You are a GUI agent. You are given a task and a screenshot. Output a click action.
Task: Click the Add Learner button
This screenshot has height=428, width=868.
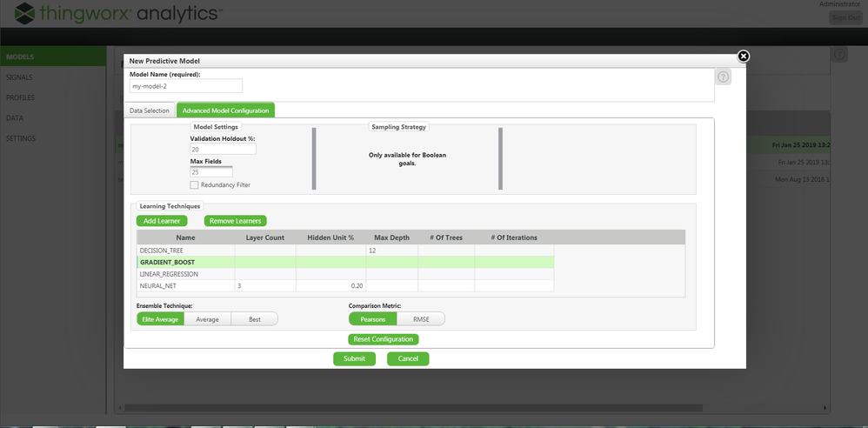[x=163, y=221]
